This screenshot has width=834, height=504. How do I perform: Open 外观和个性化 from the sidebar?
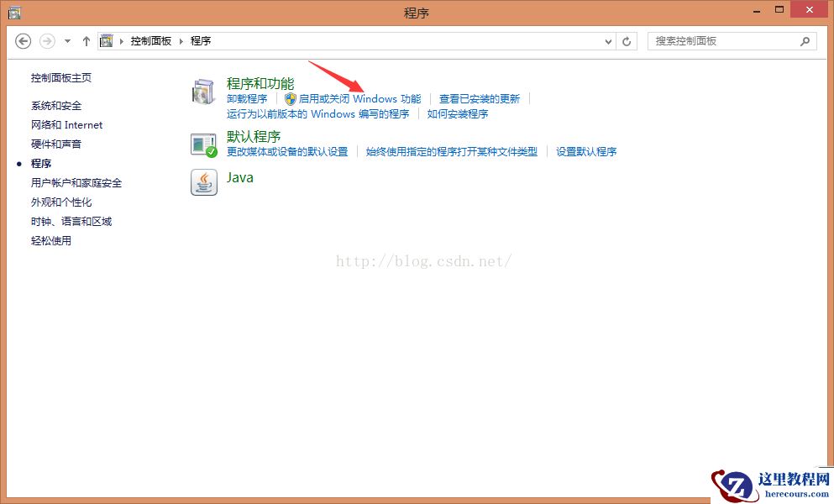click(60, 202)
